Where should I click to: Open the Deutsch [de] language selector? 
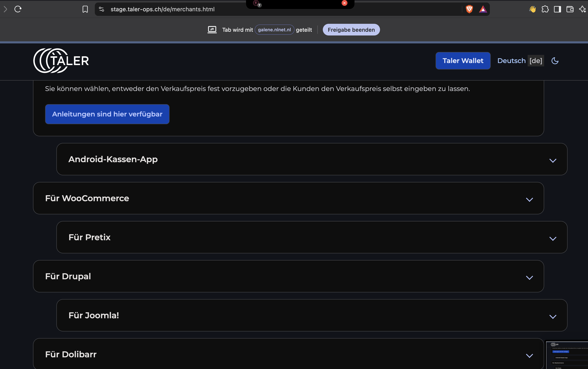[520, 61]
